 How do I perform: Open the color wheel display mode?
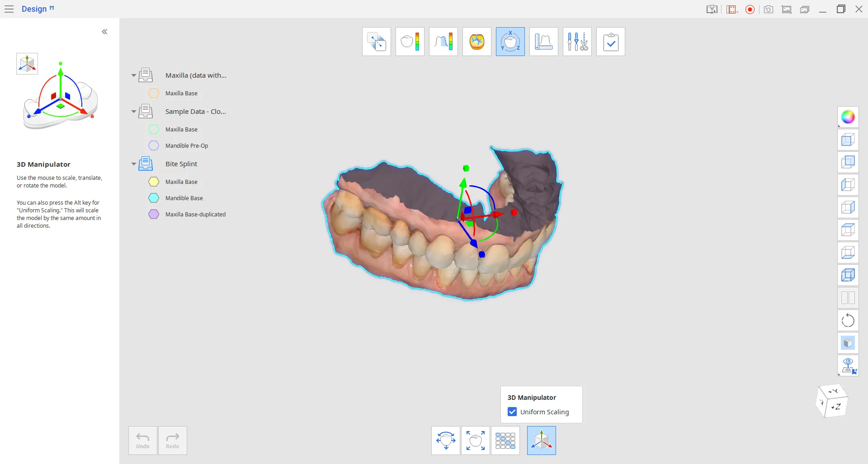coord(848,117)
